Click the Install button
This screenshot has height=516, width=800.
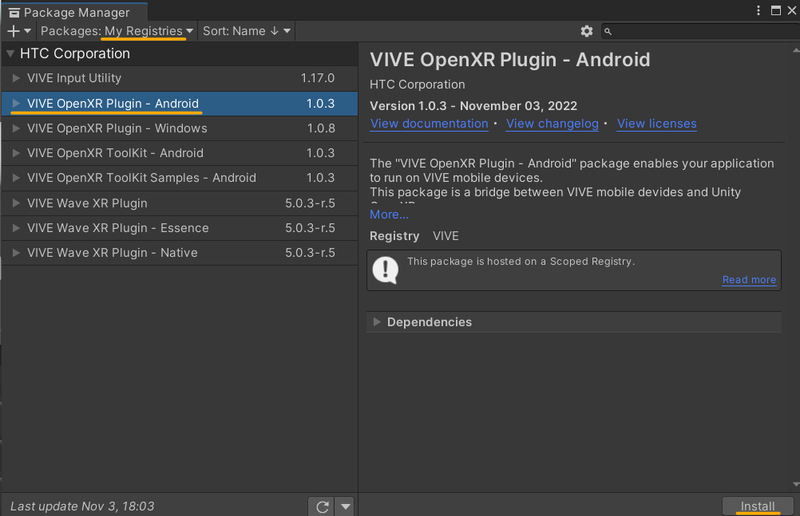(758, 506)
